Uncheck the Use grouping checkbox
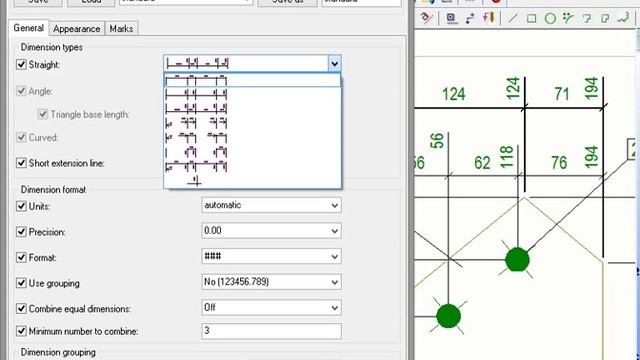This screenshot has height=360, width=640. tap(21, 283)
